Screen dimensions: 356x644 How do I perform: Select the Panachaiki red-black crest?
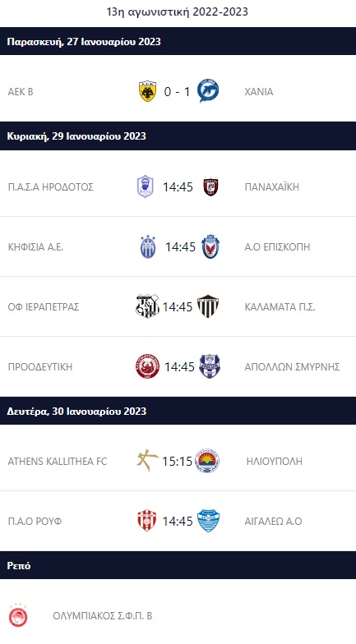tap(210, 187)
